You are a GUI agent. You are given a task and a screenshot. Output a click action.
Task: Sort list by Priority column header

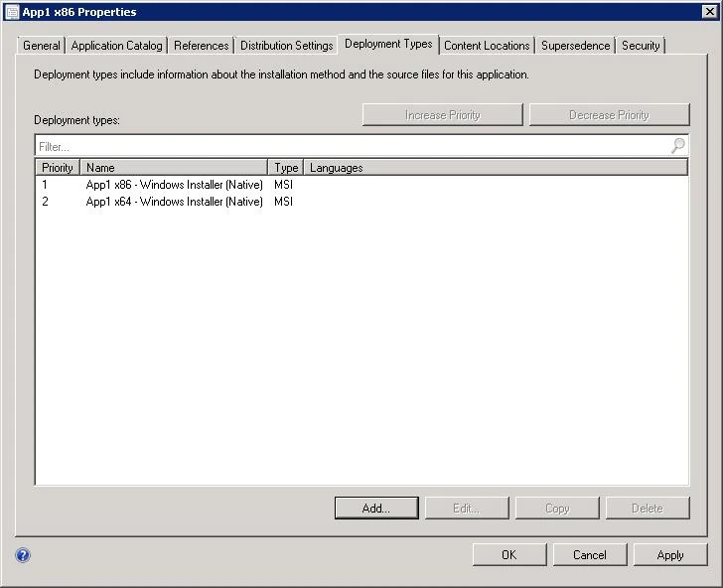(58, 168)
